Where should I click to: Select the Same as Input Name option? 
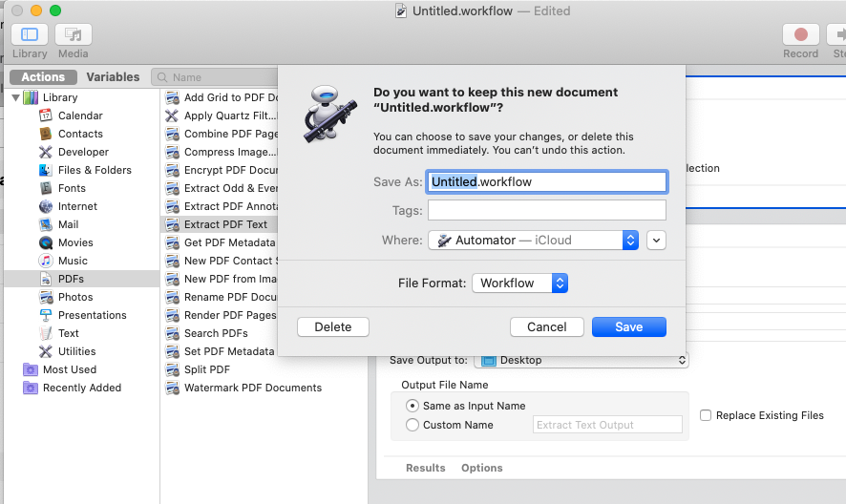coord(412,406)
